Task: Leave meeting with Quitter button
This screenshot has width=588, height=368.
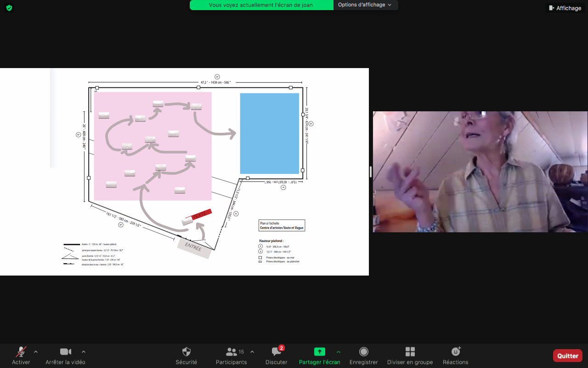Action: click(567, 356)
